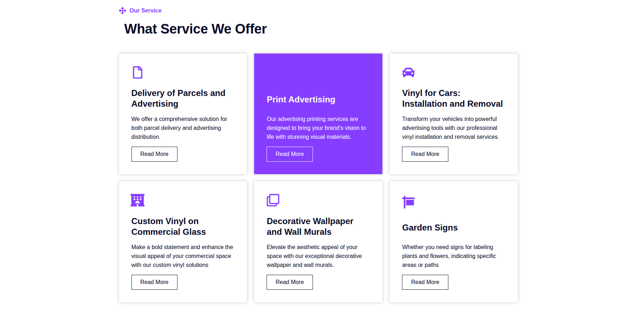Click the file icon on Delivery card
This screenshot has width=644, height=324.
138,72
